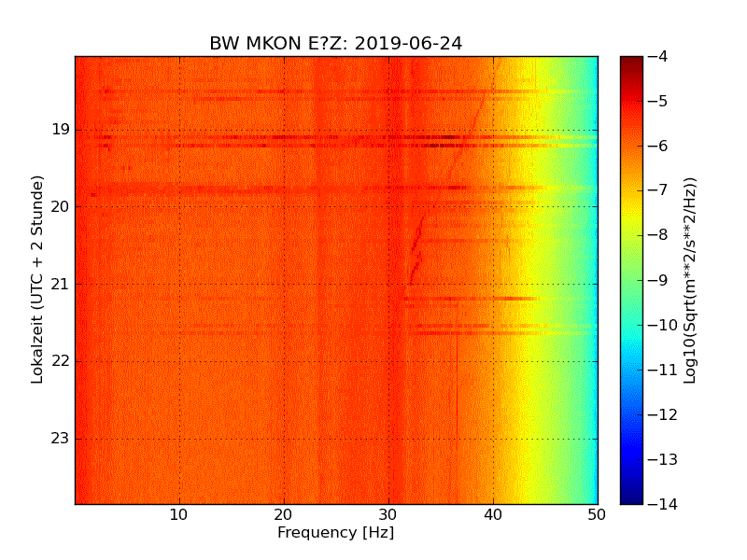747x560 pixels.
Task: Click the green region of the colorbar
Action: 632,281
